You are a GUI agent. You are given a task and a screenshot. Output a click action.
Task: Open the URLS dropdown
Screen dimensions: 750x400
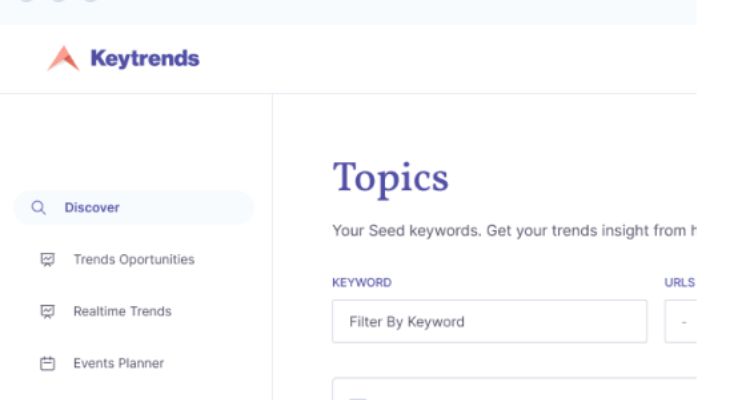[x=680, y=322]
